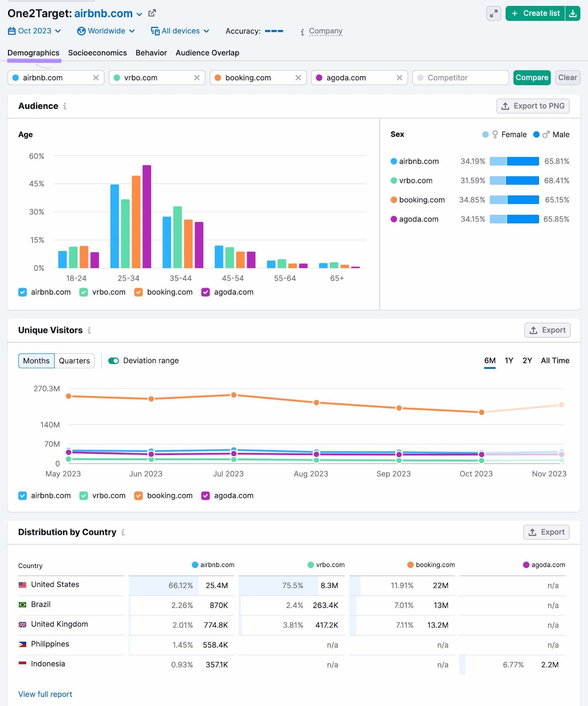Click the calendar icon for Oct 2023
Screen dimensions: 588x706
[x=12, y=31]
